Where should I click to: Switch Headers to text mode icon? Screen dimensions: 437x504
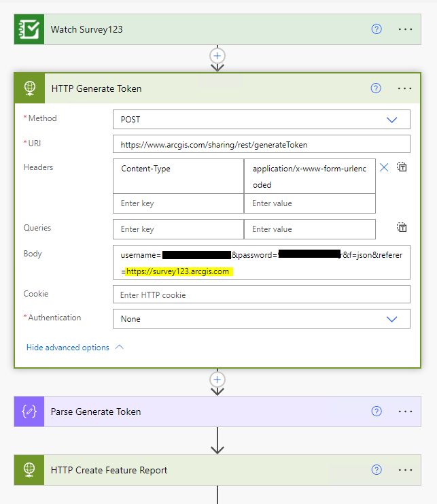click(402, 167)
